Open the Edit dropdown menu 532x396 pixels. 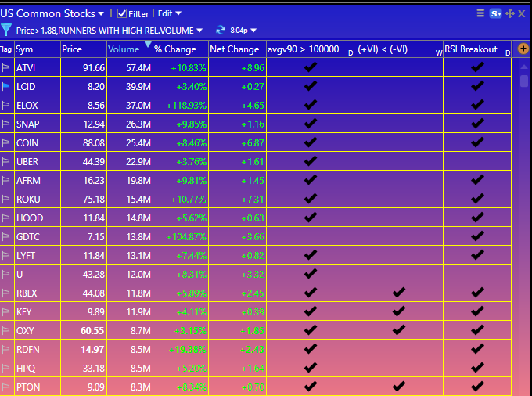coord(169,13)
